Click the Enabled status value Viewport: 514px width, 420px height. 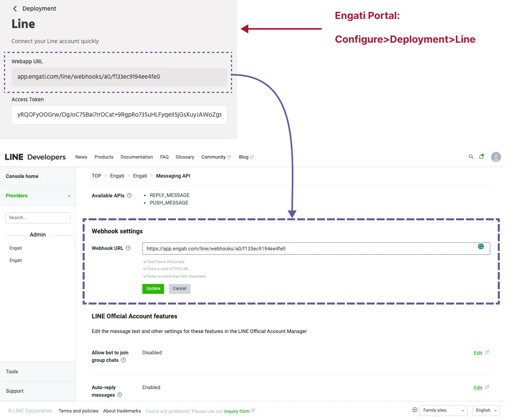click(x=151, y=388)
